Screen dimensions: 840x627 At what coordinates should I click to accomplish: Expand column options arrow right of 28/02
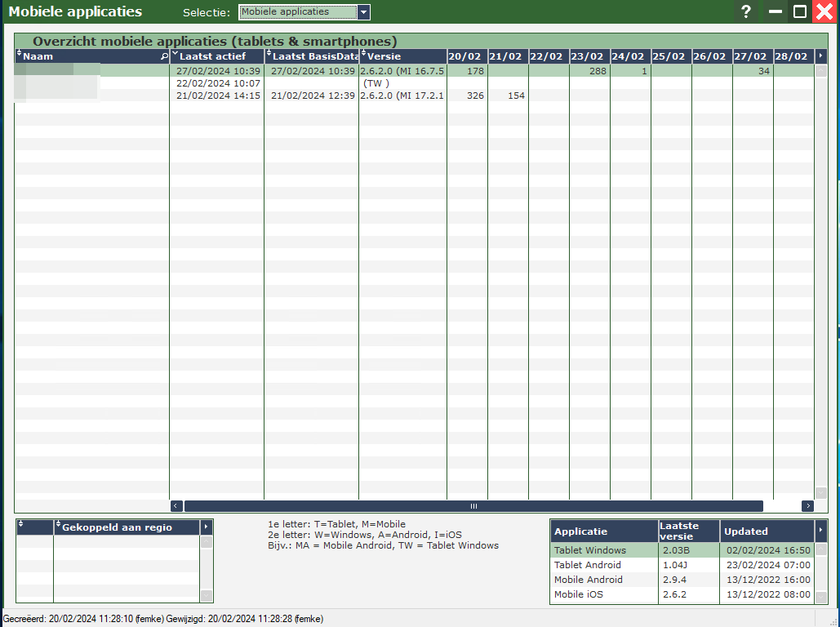coord(820,56)
